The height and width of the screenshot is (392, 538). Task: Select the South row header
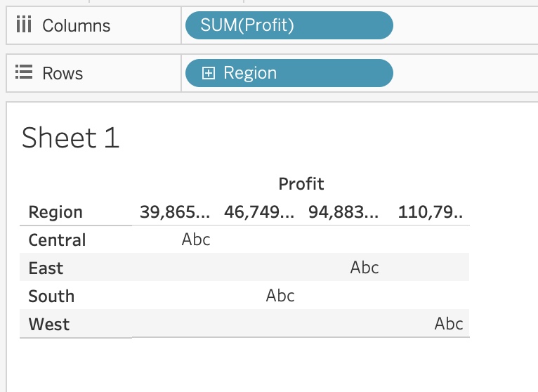[x=51, y=296]
